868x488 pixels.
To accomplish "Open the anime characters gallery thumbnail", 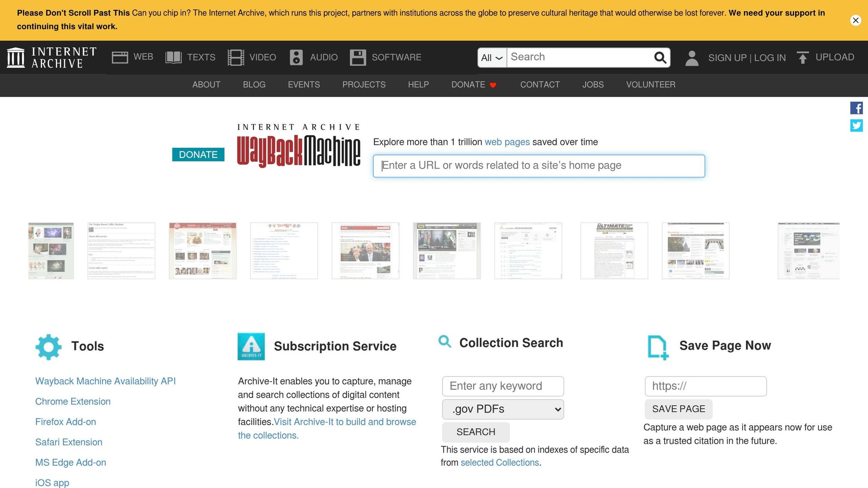I will [51, 251].
